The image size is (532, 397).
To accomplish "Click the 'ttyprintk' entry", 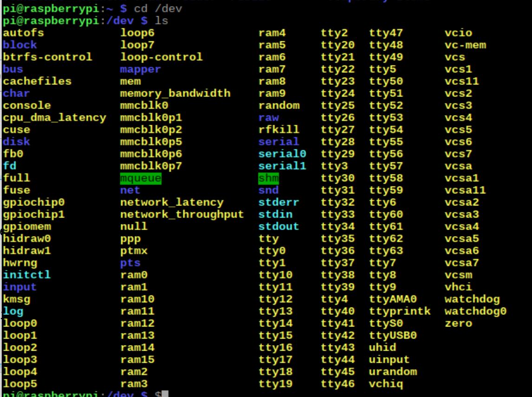I will point(400,311).
